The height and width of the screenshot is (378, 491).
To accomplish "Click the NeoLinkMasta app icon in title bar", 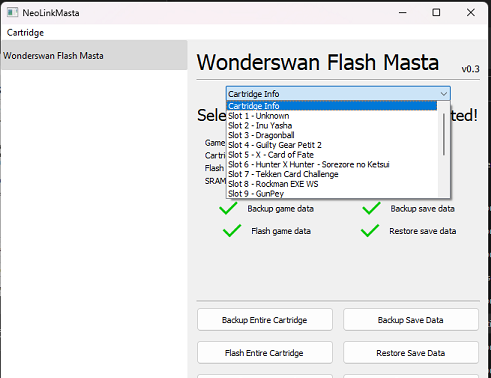I will coord(12,13).
